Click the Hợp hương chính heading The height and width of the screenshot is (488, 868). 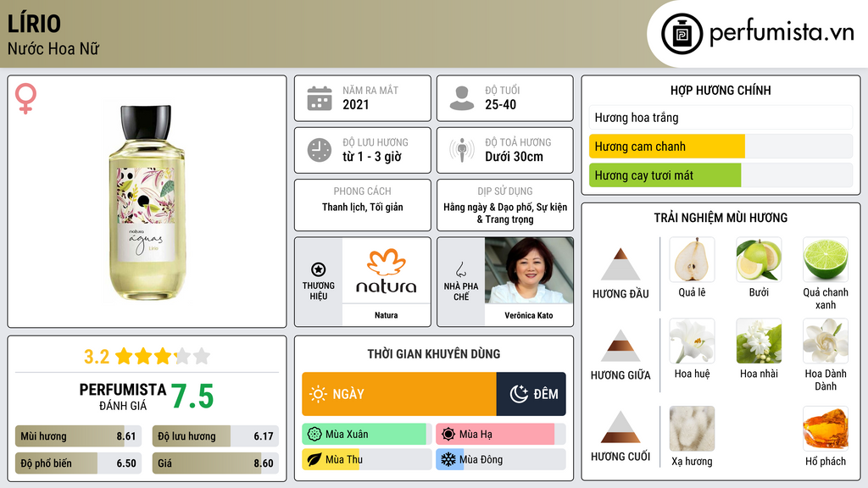(721, 90)
